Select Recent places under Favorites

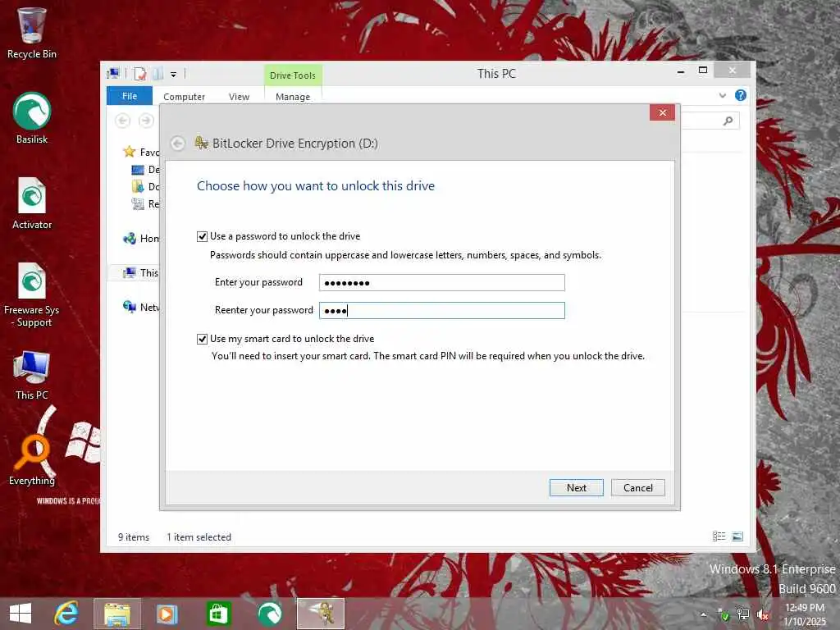click(146, 204)
